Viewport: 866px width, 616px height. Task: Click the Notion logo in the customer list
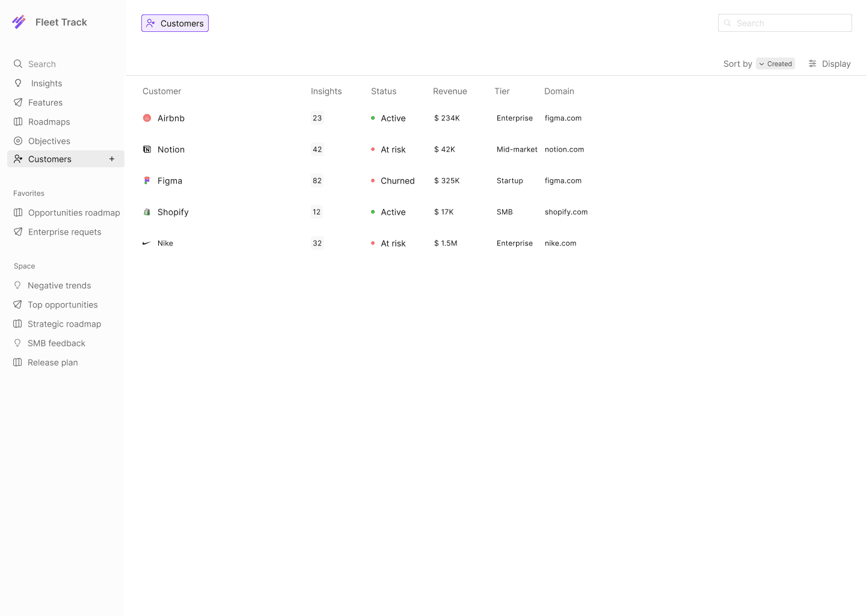(x=147, y=149)
